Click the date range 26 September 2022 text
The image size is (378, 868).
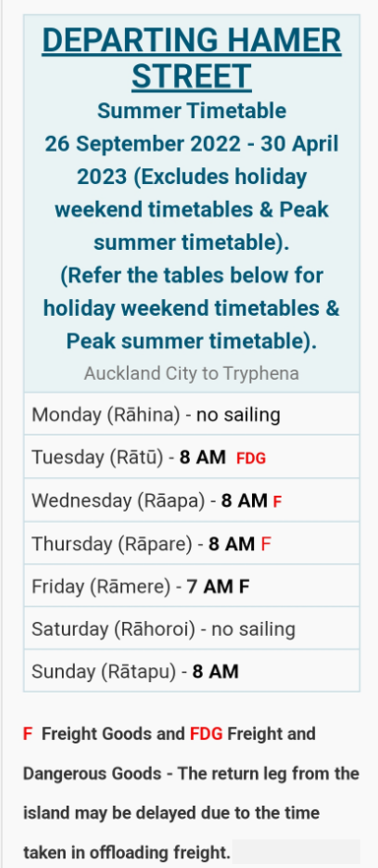point(142,144)
